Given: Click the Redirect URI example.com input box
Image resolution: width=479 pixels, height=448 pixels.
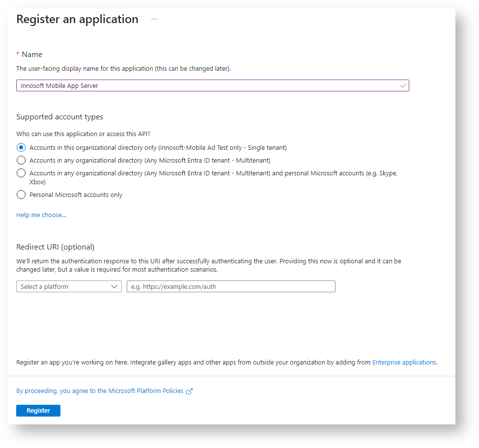Looking at the screenshot, I should 231,286.
